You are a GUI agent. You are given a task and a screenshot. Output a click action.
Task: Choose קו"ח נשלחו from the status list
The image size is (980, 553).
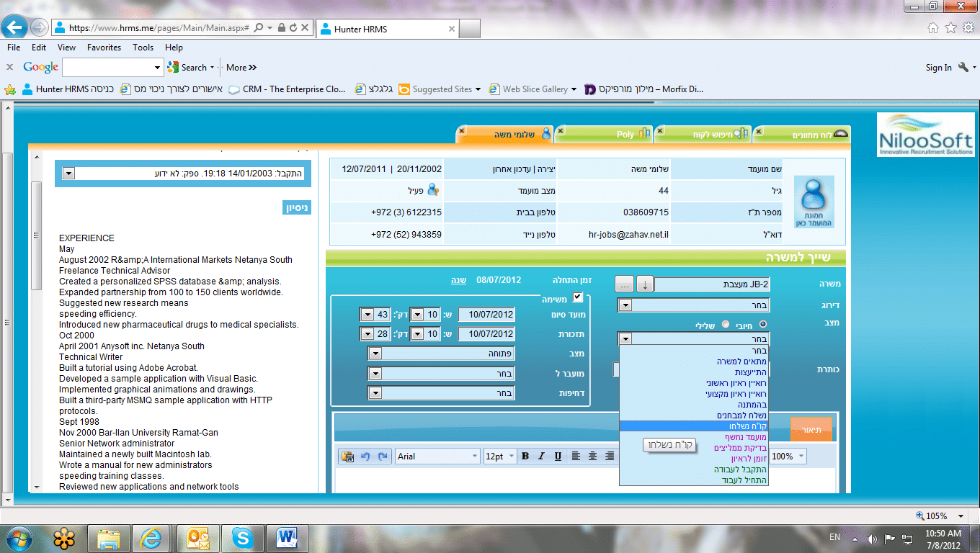coord(694,426)
